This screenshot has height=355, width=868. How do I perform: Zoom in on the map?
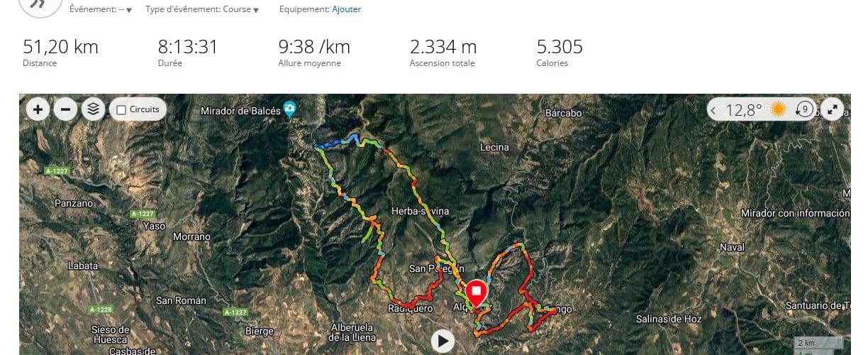[38, 109]
